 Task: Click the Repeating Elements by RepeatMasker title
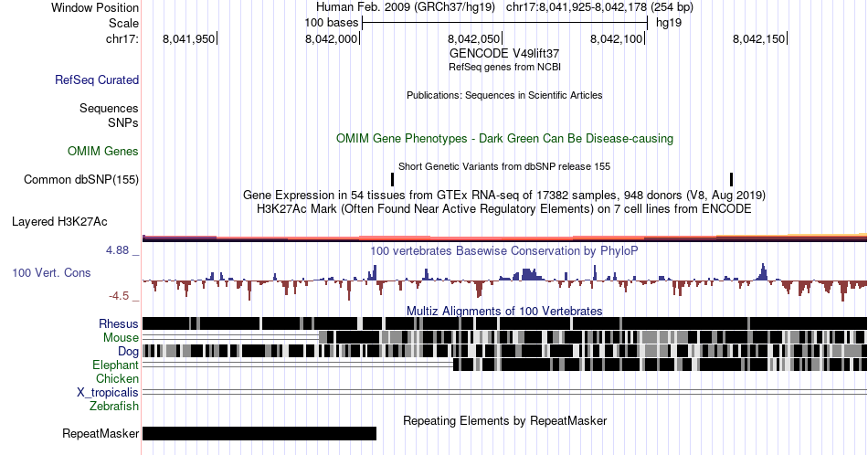tap(504, 420)
